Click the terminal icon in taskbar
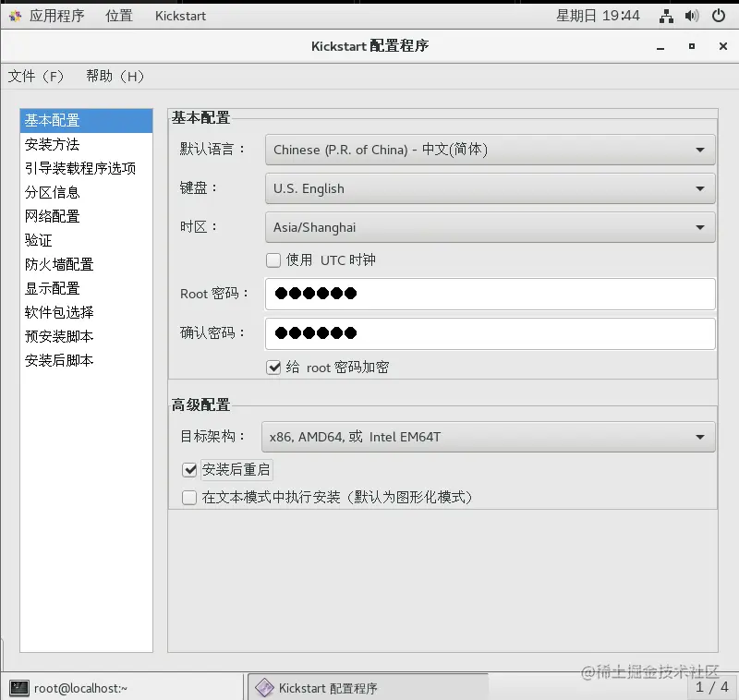This screenshot has width=739, height=700. point(19,688)
